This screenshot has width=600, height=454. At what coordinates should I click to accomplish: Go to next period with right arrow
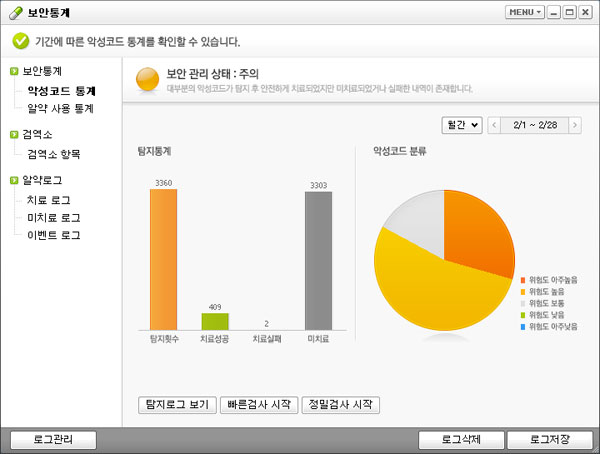577,125
